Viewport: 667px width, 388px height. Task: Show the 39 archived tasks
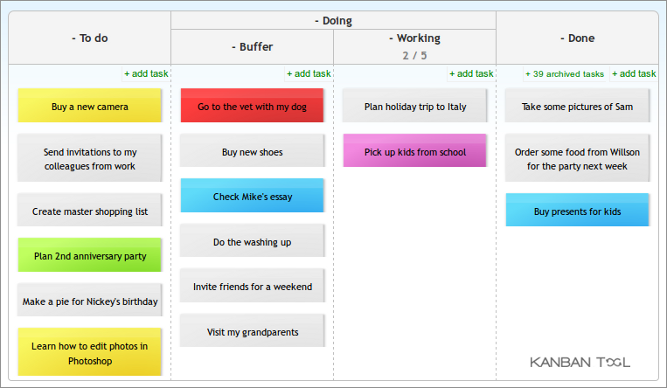564,74
